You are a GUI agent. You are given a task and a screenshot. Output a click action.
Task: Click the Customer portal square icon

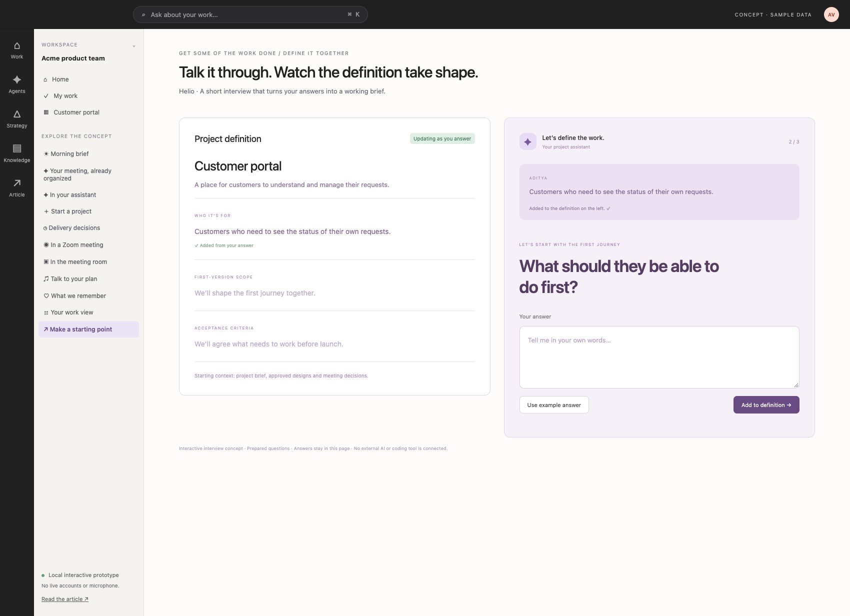pyautogui.click(x=46, y=112)
